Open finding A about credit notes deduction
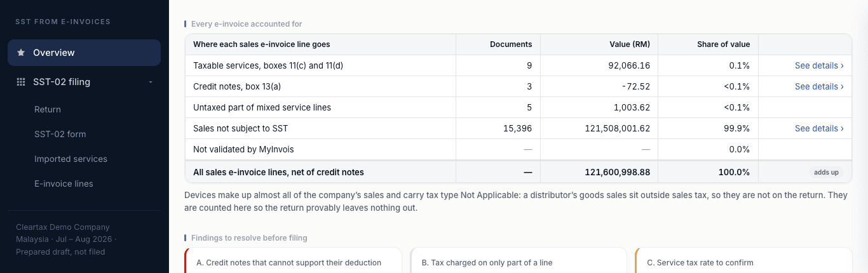This screenshot has height=273, width=868. (x=293, y=260)
